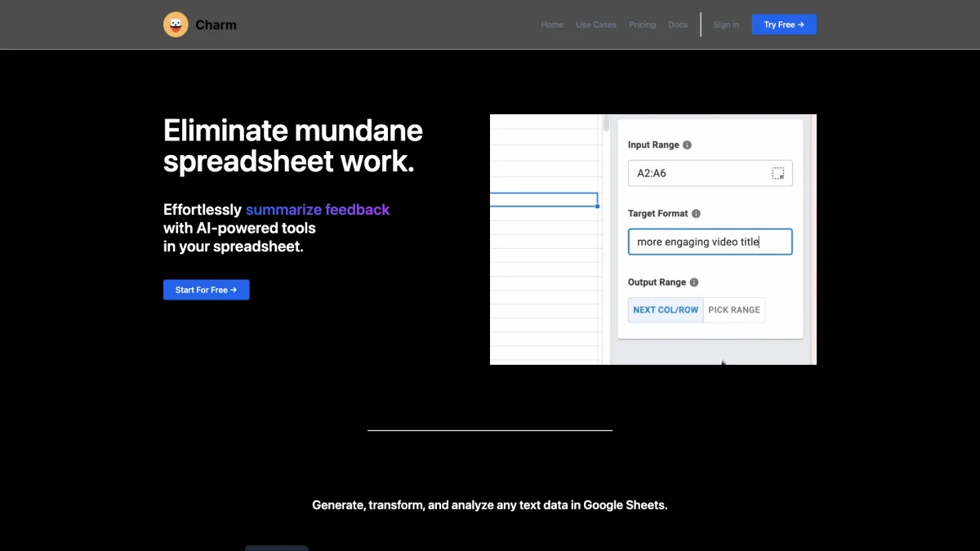Open the Home navigation link
The image size is (980, 551).
pyautogui.click(x=552, y=24)
